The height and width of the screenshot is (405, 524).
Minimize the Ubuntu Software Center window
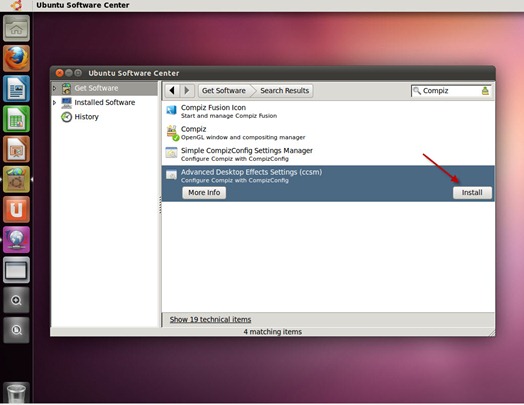pos(69,73)
